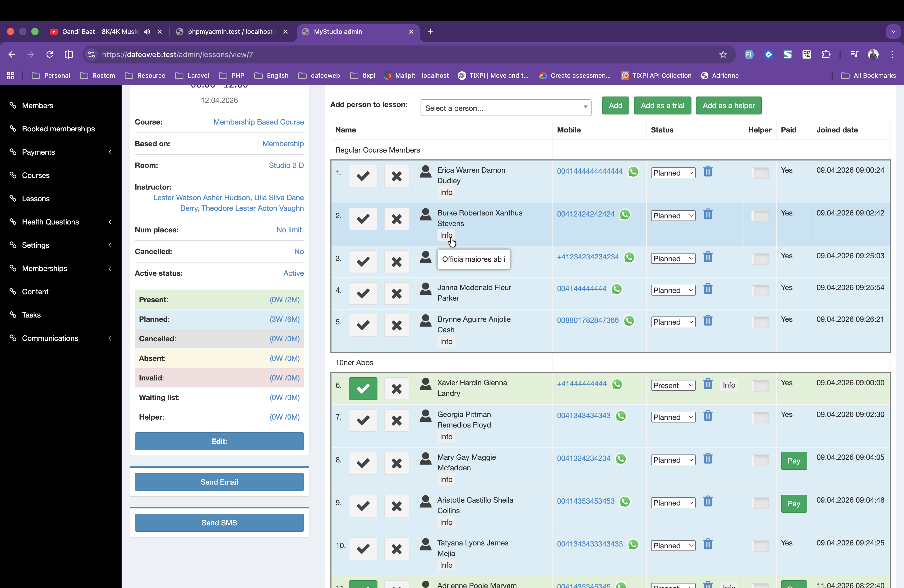The image size is (904, 588).
Task: Open the Lessons sidebar menu item
Action: click(x=36, y=199)
